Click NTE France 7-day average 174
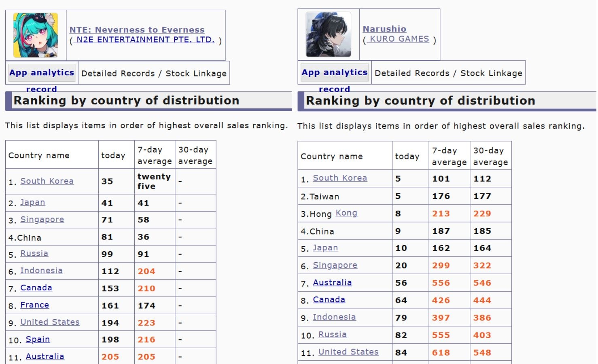The image size is (598, 364). 146,306
